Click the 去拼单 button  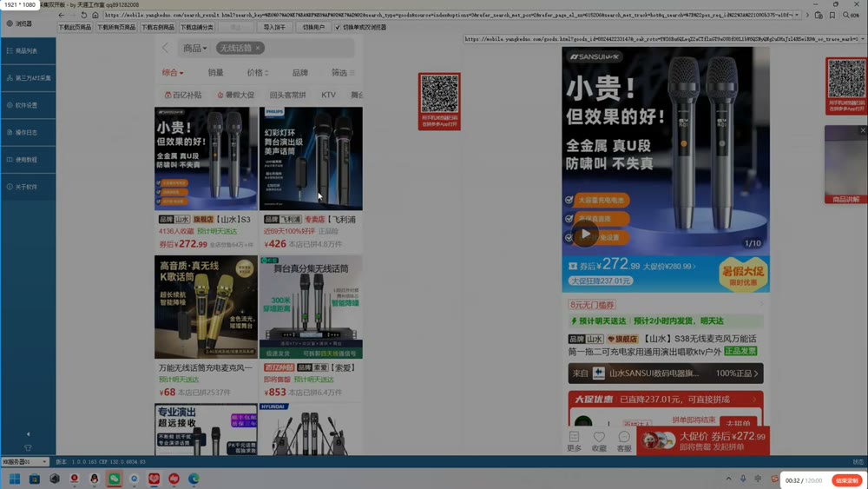[x=738, y=423]
